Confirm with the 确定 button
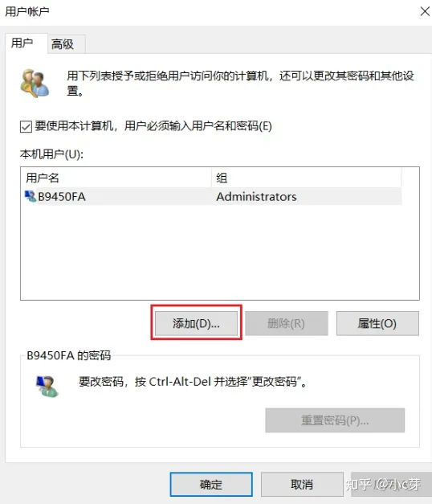 211,484
